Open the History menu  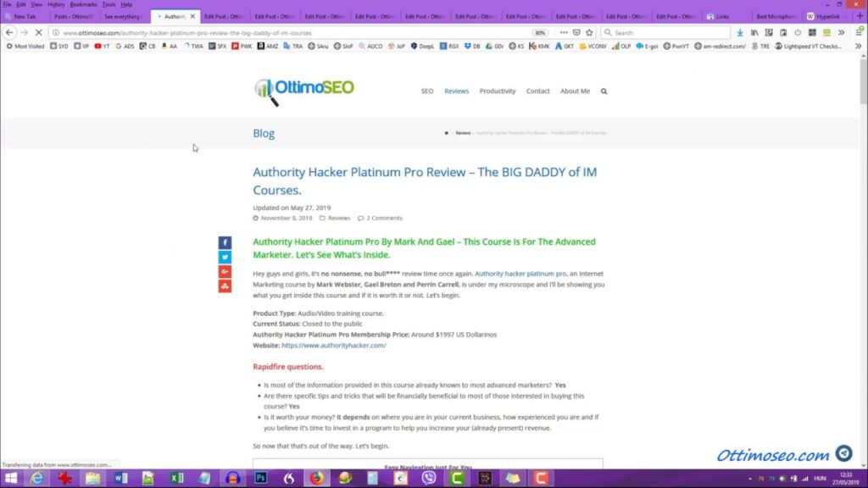point(56,4)
